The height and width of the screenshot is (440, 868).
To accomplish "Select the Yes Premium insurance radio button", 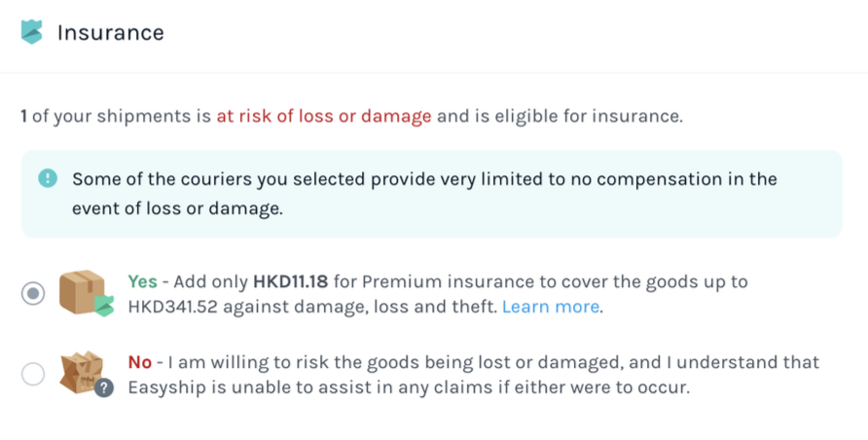I will [x=33, y=294].
